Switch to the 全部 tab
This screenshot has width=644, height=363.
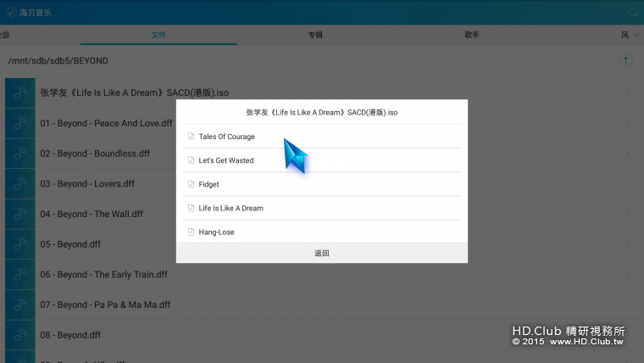pyautogui.click(x=4, y=35)
